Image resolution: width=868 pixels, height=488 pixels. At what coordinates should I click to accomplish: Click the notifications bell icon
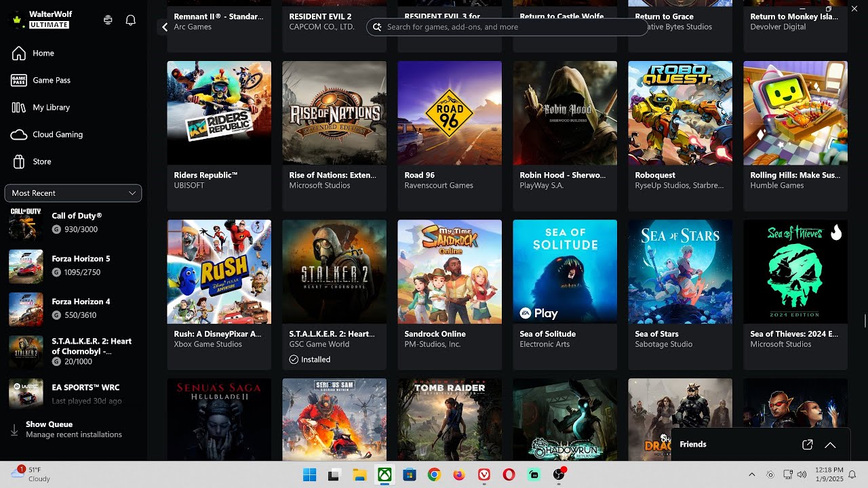[131, 20]
